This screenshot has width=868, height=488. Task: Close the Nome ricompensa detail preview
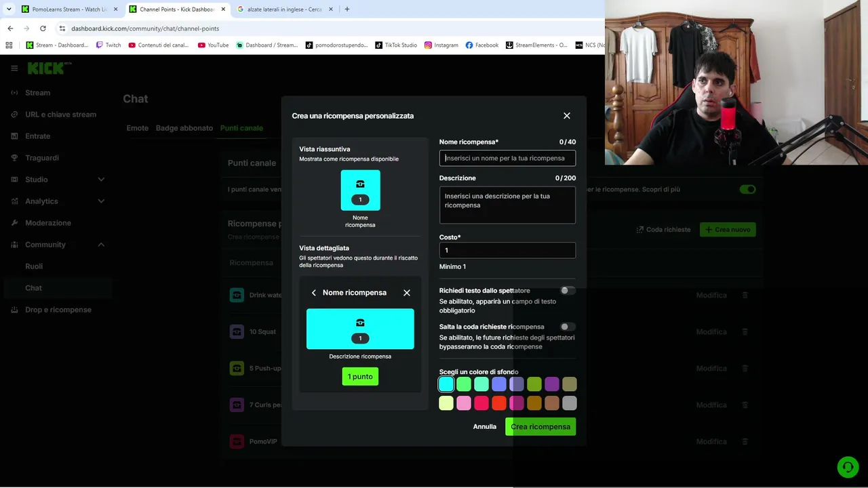coord(407,293)
